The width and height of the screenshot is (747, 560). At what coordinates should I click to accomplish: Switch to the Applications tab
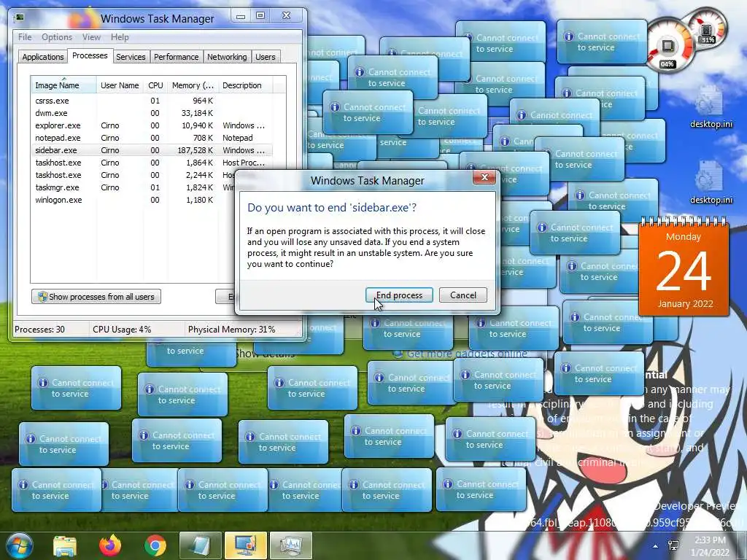pyautogui.click(x=43, y=57)
